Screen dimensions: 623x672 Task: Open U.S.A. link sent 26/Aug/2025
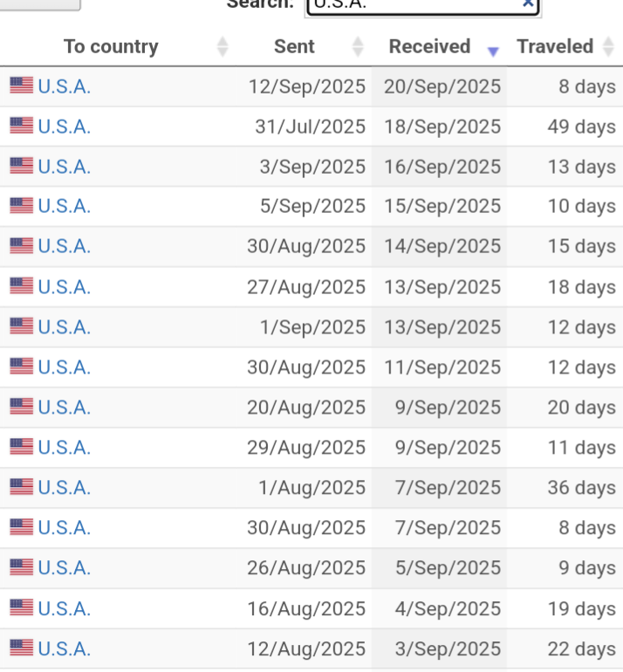click(x=65, y=568)
